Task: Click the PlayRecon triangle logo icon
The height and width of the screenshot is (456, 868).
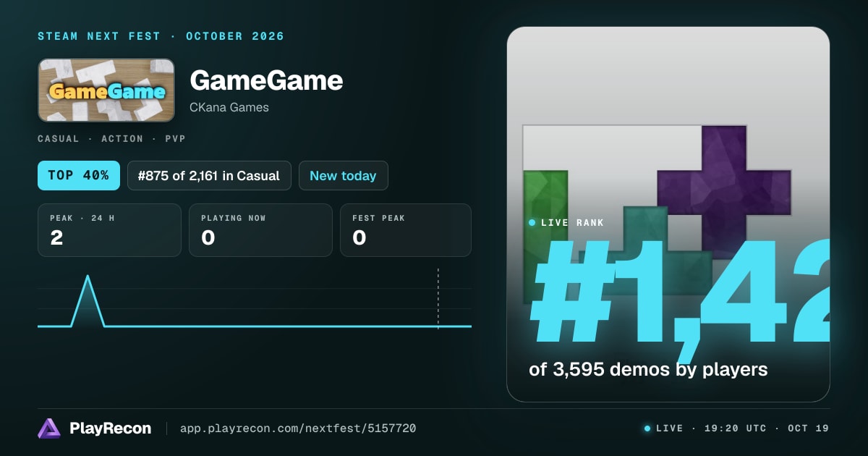Action: pyautogui.click(x=49, y=428)
